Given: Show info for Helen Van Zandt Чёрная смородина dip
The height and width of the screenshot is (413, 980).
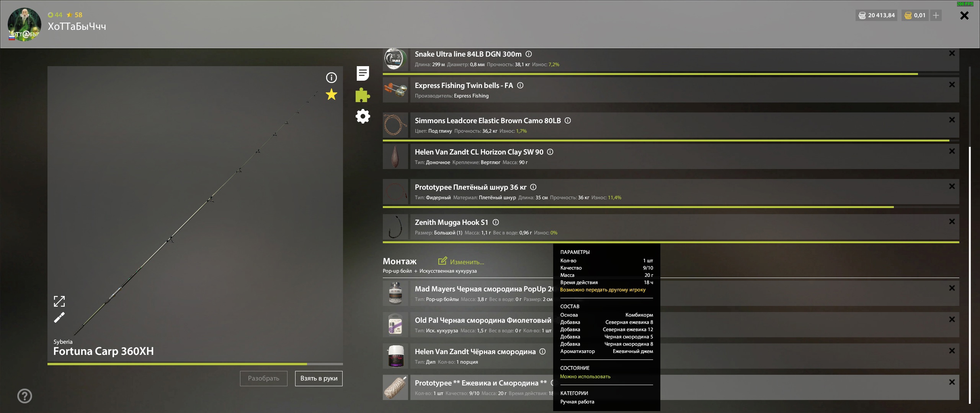Looking at the screenshot, I should click(x=542, y=351).
